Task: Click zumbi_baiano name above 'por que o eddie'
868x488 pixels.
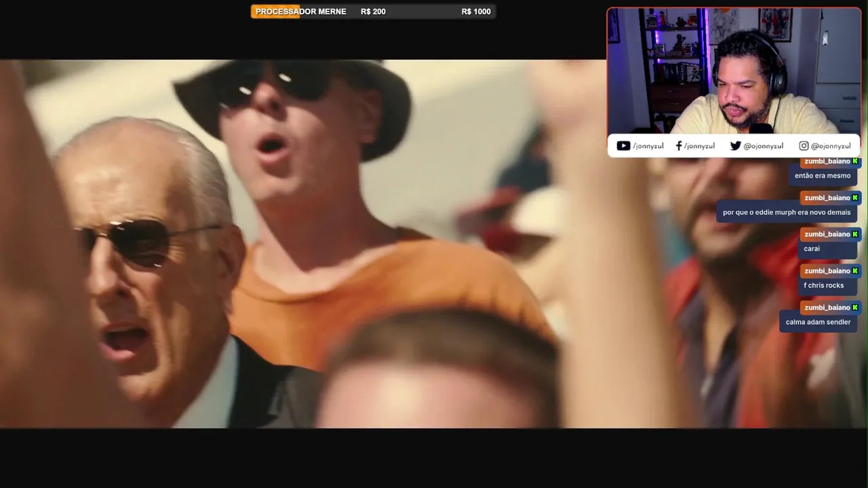Action: pos(827,198)
